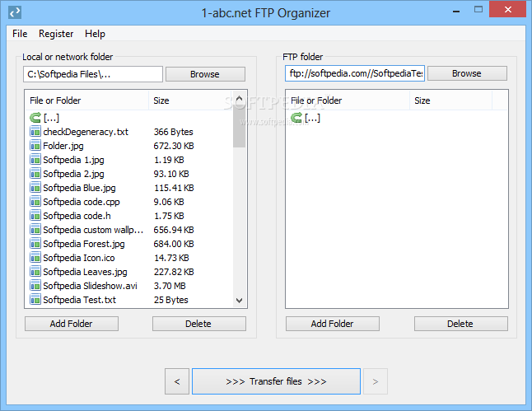Select the Softpedia Icon.ico file name

point(79,258)
